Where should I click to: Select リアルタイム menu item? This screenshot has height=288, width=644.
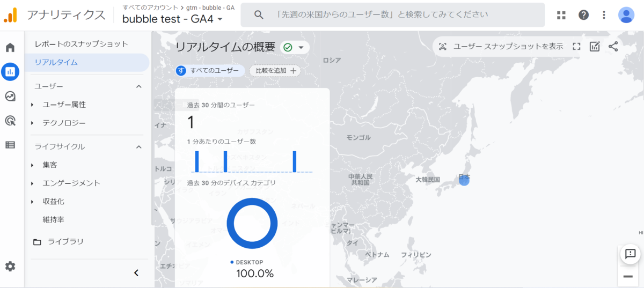click(x=87, y=62)
